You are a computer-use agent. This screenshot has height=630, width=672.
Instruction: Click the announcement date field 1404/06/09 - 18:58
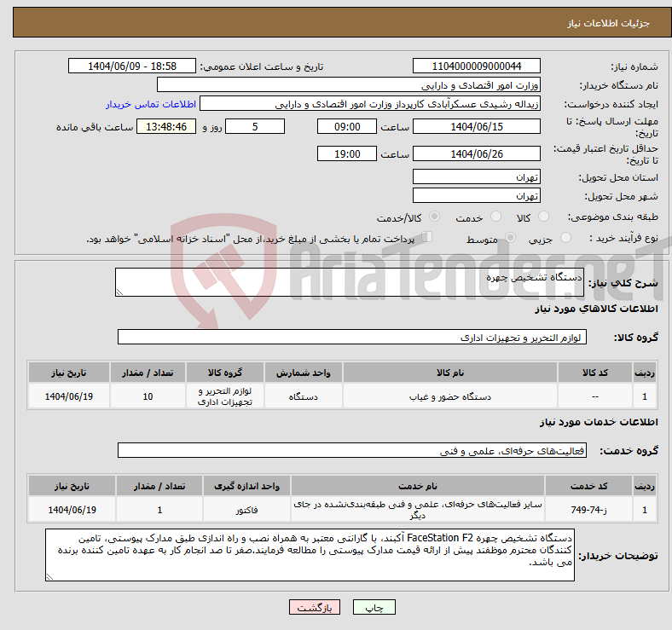pos(132,66)
